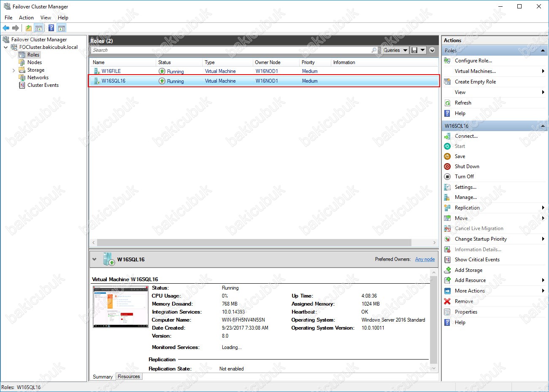Image resolution: width=549 pixels, height=392 pixels.
Task: Sort by the Owner Node column header
Action: point(276,62)
